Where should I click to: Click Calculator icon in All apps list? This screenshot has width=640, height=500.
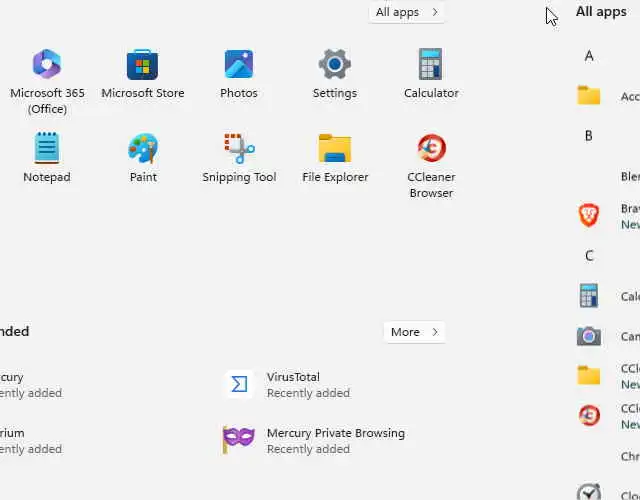coord(589,296)
